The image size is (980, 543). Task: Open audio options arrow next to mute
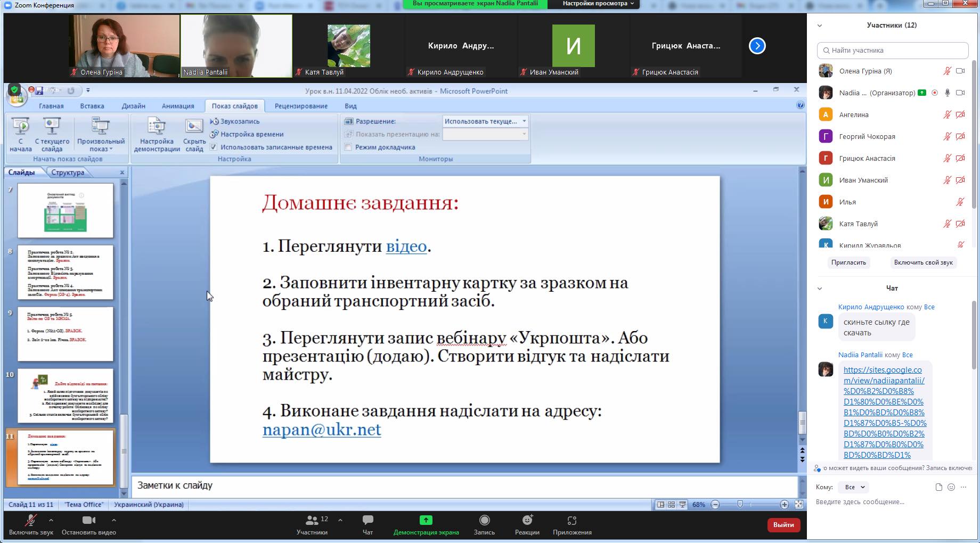pos(51,520)
